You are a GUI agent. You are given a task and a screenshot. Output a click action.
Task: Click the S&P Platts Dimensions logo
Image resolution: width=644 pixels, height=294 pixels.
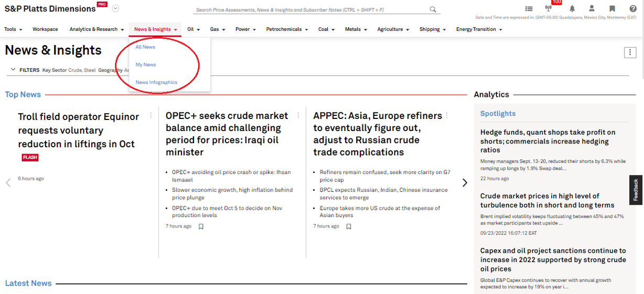[50, 9]
